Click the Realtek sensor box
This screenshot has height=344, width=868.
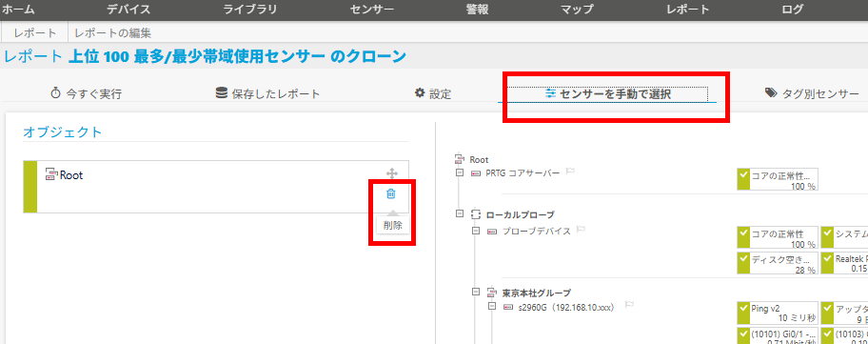click(844, 263)
